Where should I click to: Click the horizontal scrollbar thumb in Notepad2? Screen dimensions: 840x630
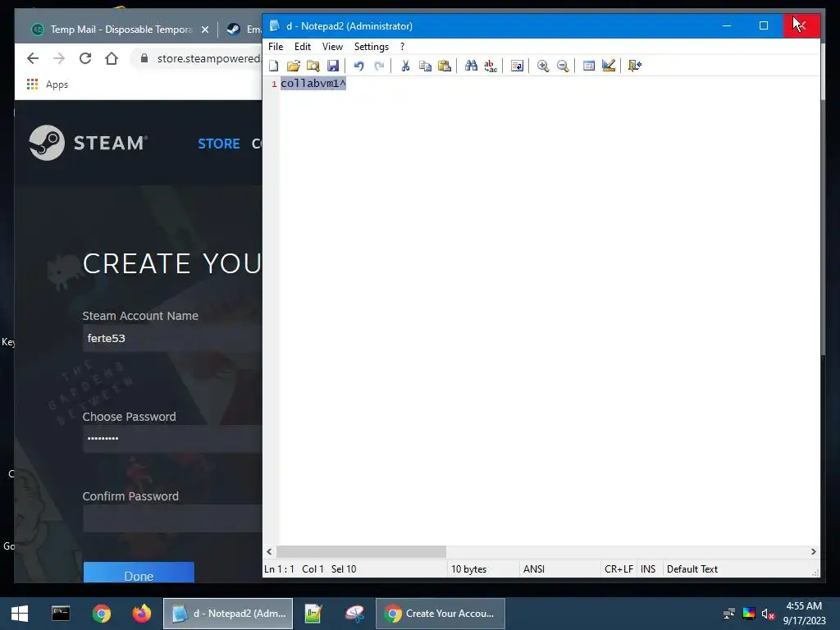click(x=361, y=551)
